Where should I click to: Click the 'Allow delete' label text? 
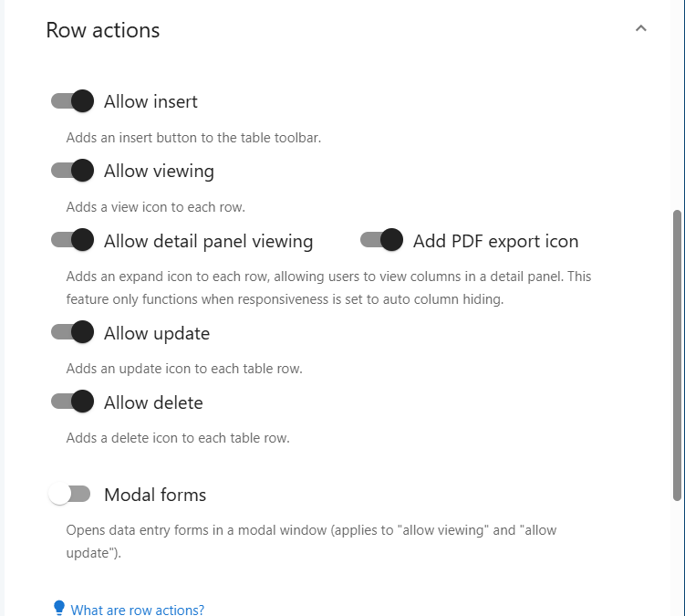[153, 402]
